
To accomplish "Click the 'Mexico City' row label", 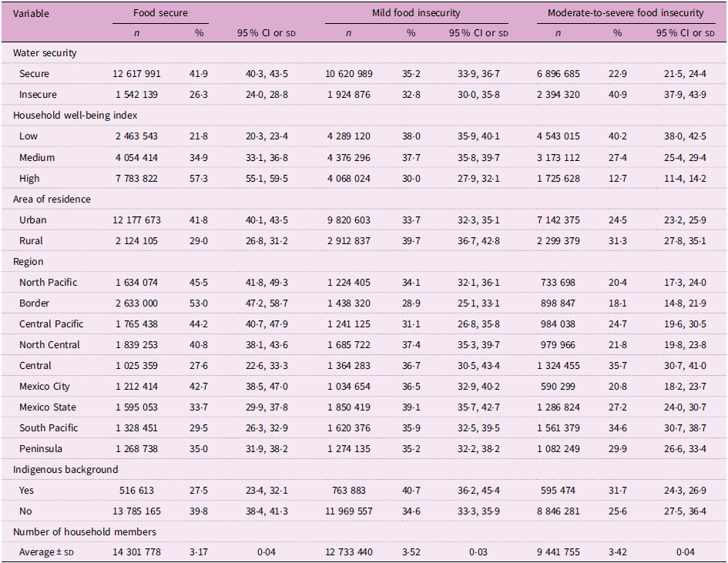I will click(x=45, y=386).
